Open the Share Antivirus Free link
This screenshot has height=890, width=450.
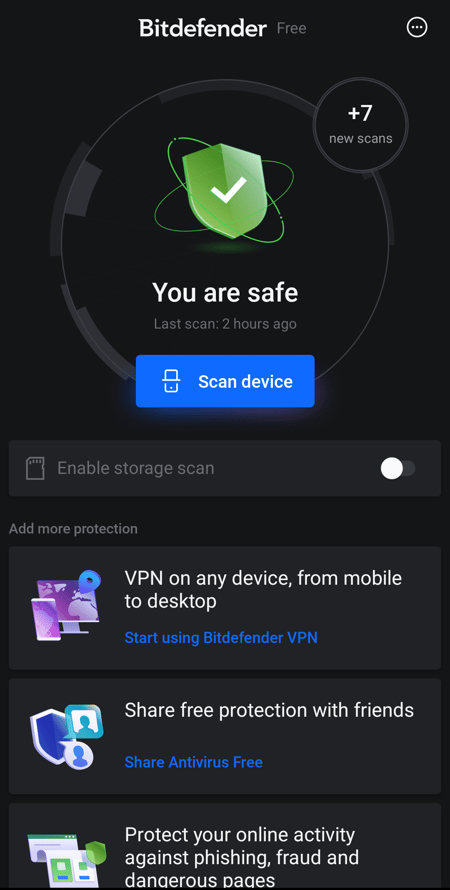[194, 762]
